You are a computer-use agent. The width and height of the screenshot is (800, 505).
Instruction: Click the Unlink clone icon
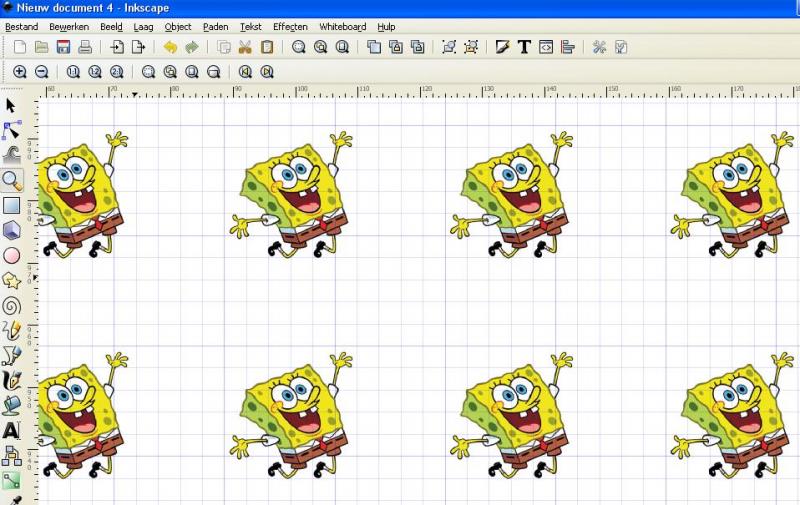417,47
